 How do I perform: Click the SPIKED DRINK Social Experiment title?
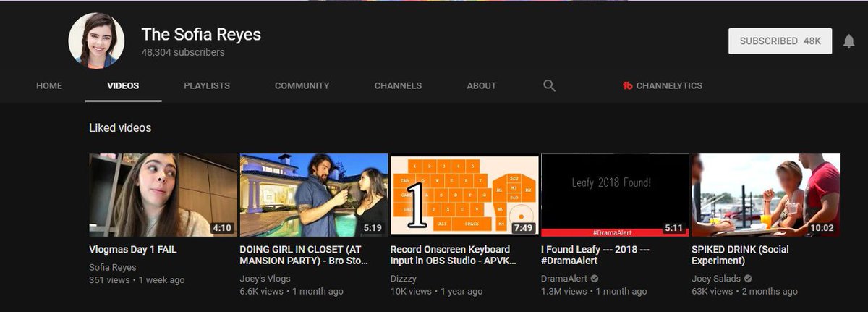click(740, 256)
